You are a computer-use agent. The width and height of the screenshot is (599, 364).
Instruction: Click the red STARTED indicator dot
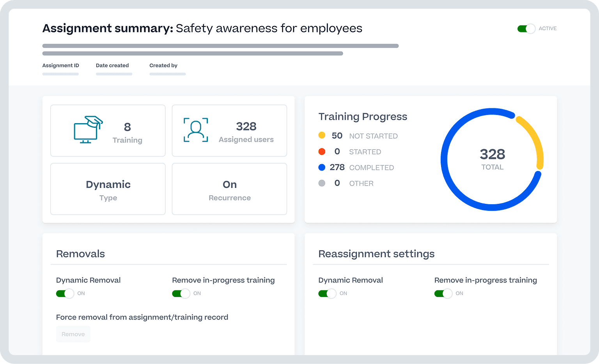coord(322,151)
